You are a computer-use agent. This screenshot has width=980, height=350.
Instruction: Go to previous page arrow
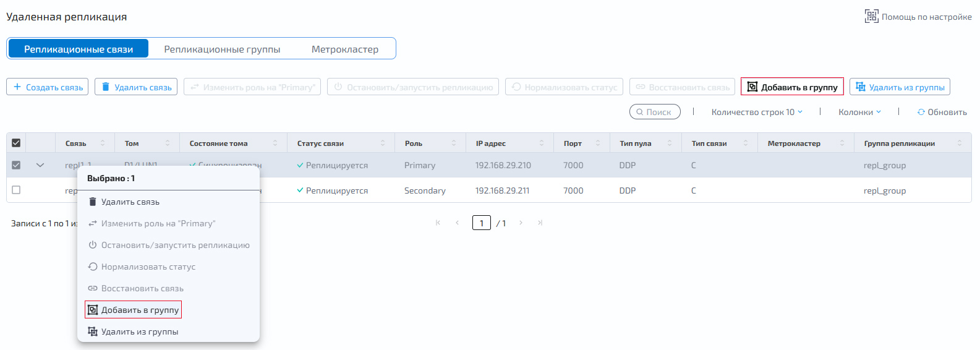pyautogui.click(x=457, y=223)
